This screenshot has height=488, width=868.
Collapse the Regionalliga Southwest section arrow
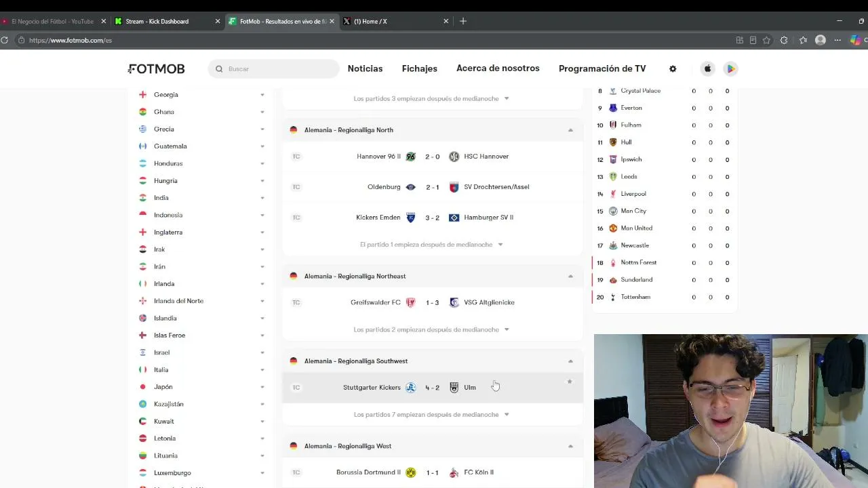tap(570, 361)
